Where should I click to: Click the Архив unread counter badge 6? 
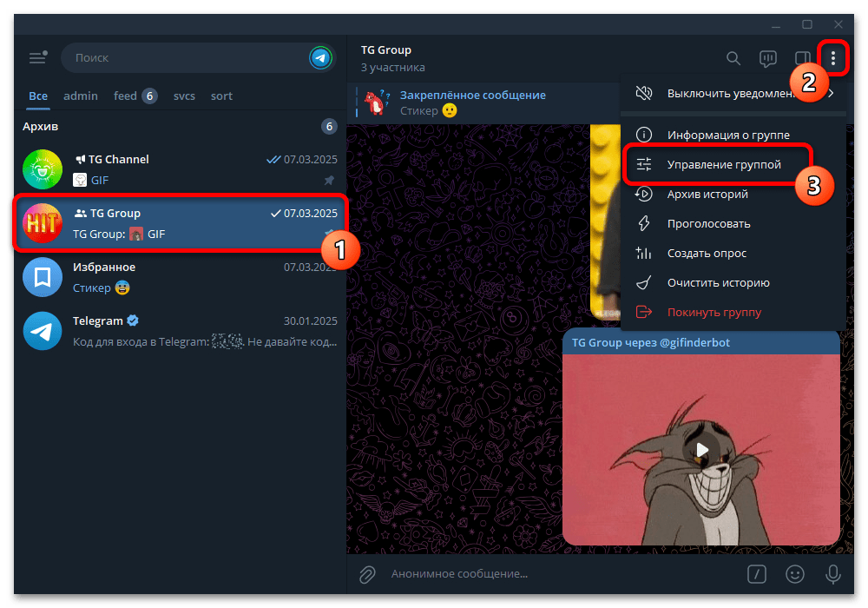[329, 127]
